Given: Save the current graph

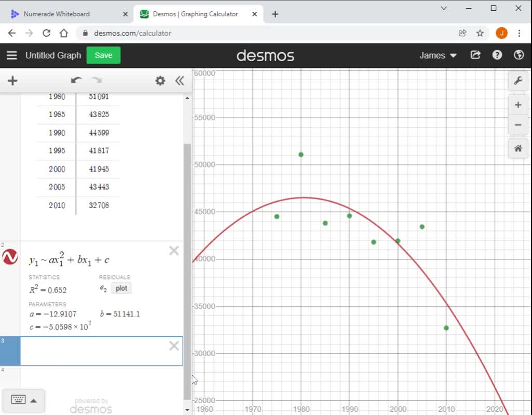Looking at the screenshot, I should click(x=103, y=55).
